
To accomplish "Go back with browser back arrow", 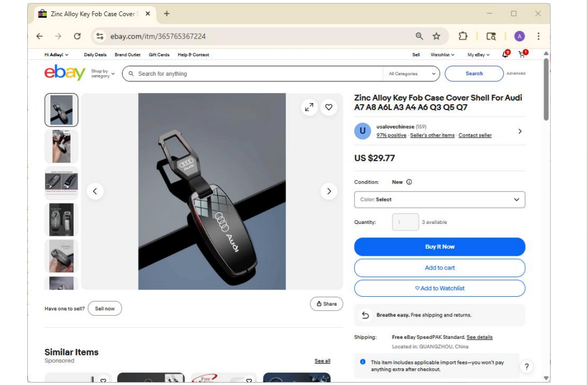I will [x=39, y=36].
